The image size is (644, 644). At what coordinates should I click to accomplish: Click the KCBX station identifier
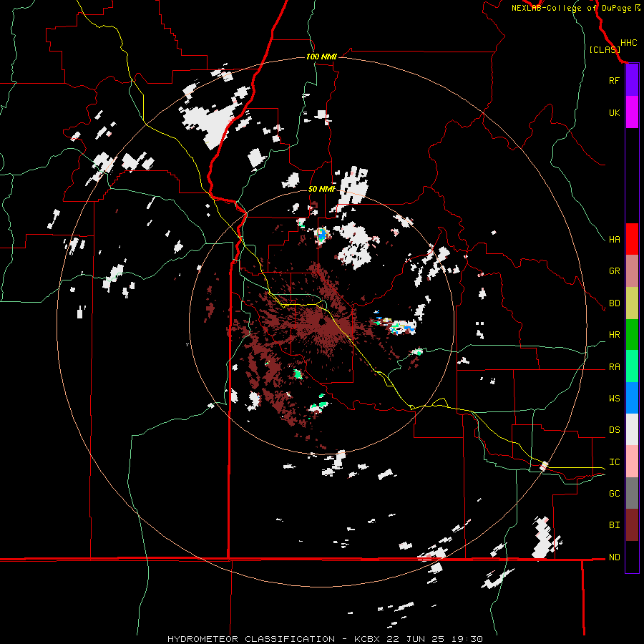369,639
